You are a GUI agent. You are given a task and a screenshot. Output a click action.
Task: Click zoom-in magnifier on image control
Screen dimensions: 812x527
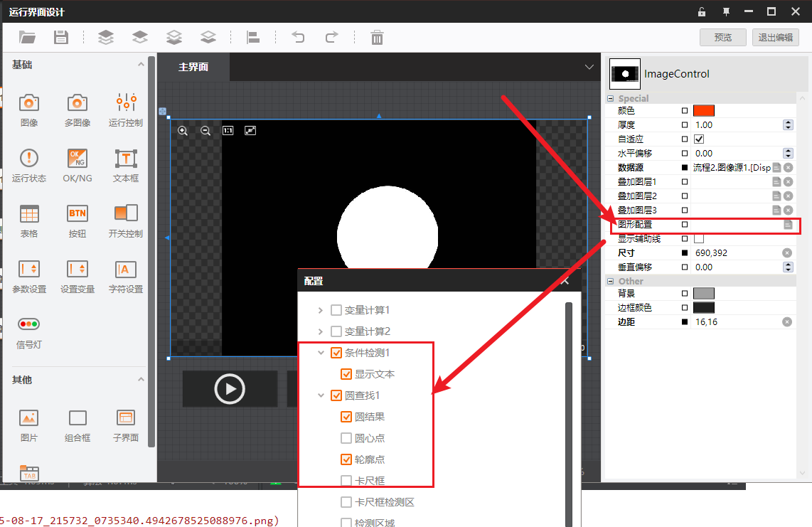point(183,131)
